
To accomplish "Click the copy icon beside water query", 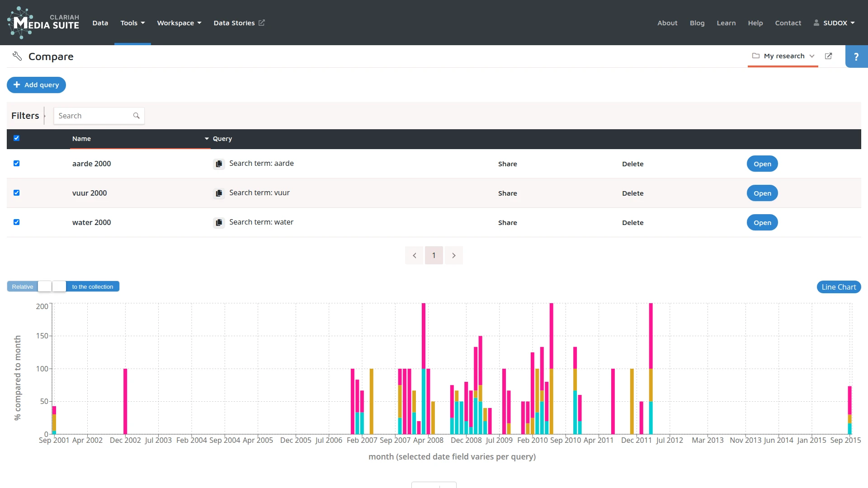I will pos(219,223).
